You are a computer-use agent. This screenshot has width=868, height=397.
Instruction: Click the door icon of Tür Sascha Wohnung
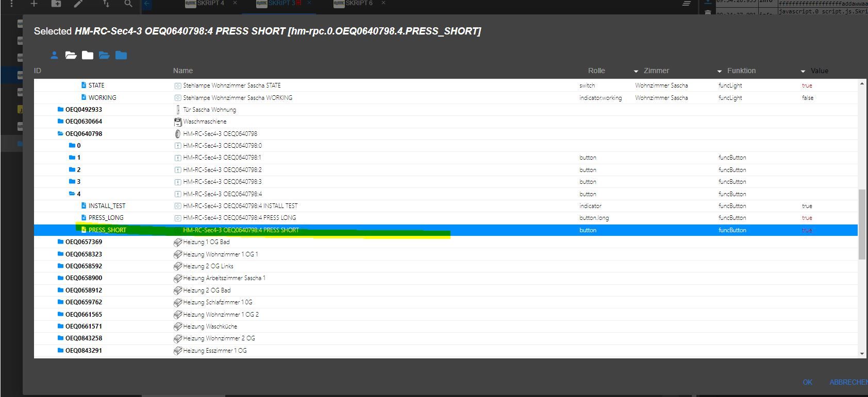click(x=178, y=110)
